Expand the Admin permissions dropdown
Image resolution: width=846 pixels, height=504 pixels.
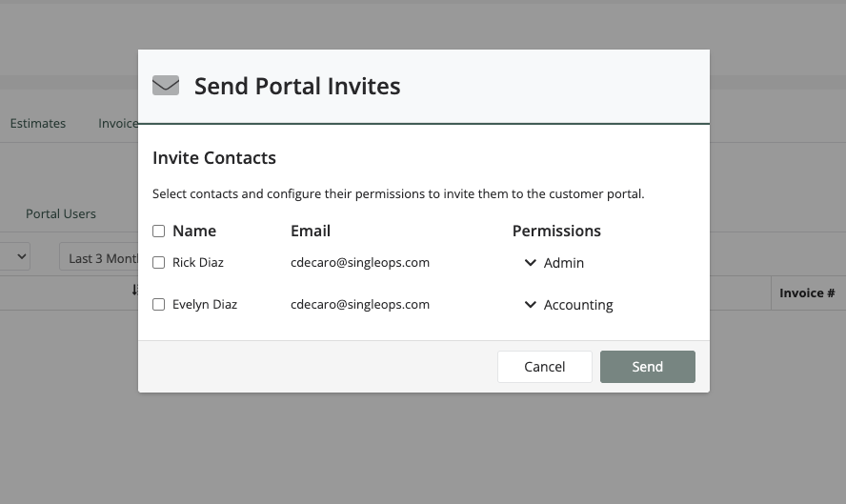coord(554,263)
